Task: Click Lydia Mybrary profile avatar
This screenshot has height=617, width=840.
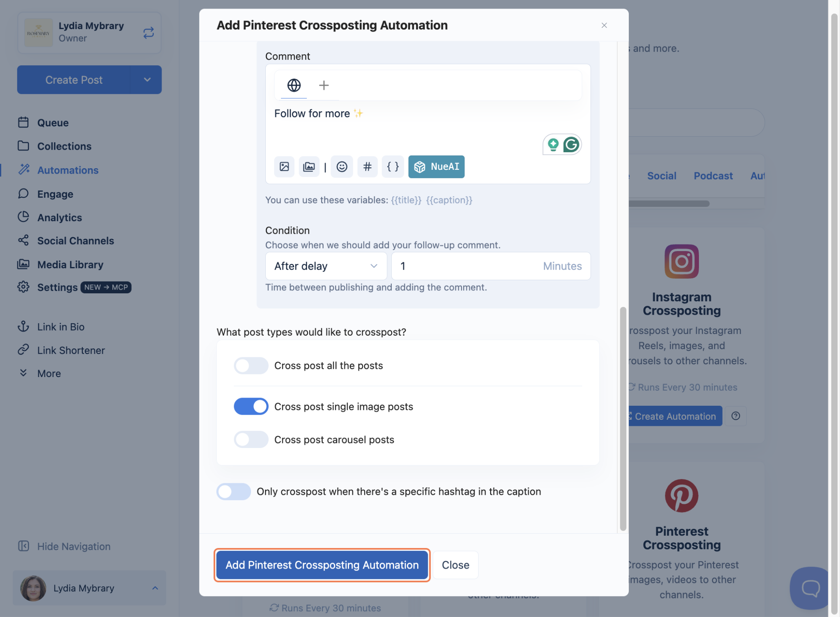Action: [x=33, y=588]
